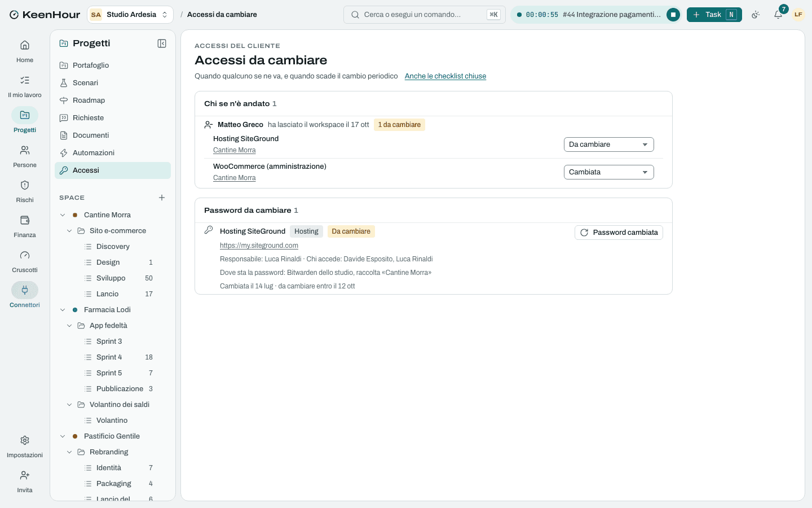This screenshot has width=812, height=508.
Task: Collapse the Farmacia Lodi space
Action: click(x=63, y=310)
